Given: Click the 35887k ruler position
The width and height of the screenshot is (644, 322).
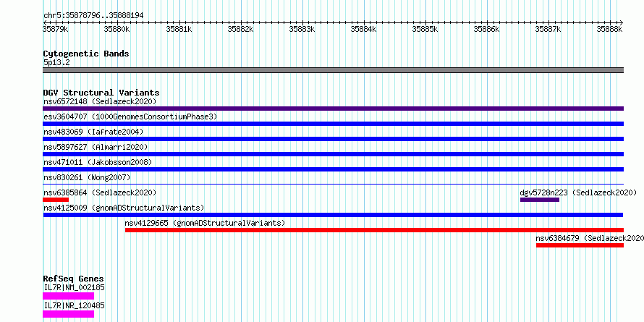Looking at the screenshot, I should (548, 29).
